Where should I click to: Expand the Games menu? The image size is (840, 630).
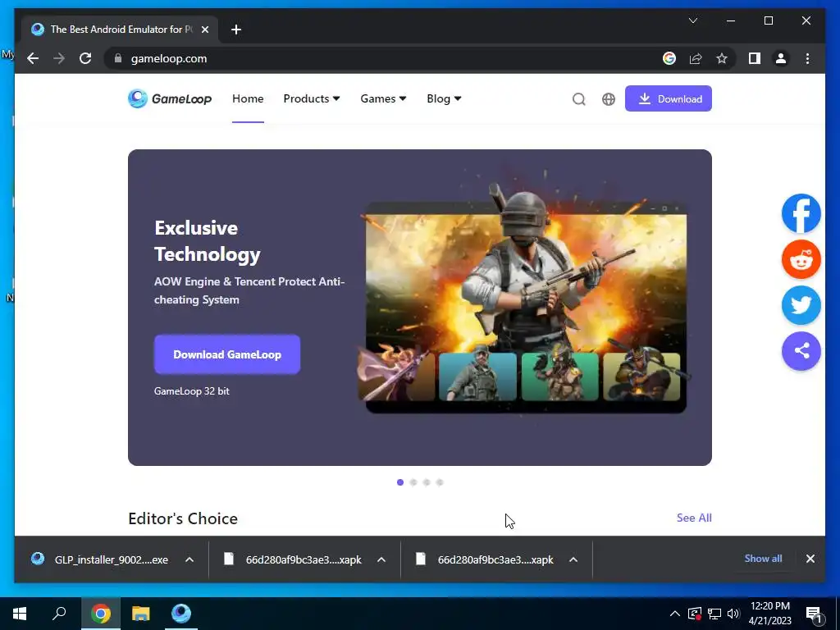(x=383, y=98)
